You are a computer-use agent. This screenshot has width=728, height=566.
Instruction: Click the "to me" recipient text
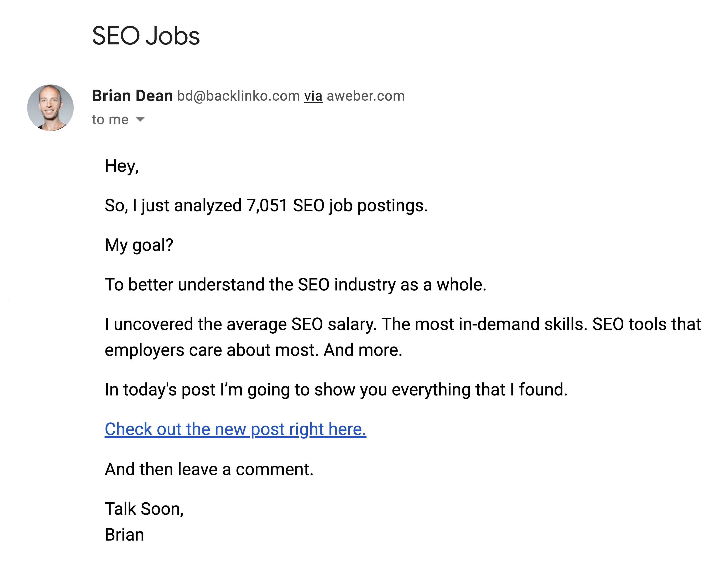tap(110, 120)
